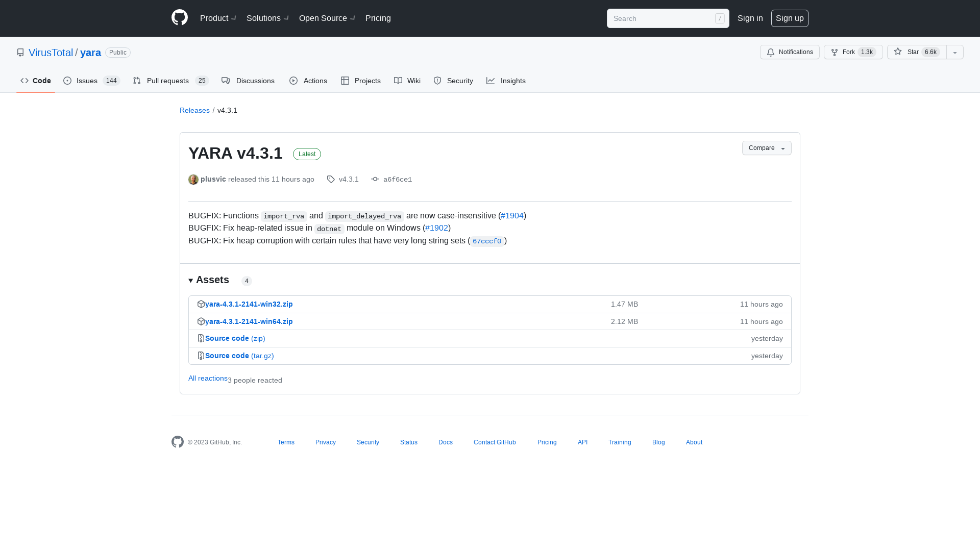Click the All reactions link
This screenshot has height=551, width=980.
coord(208,378)
